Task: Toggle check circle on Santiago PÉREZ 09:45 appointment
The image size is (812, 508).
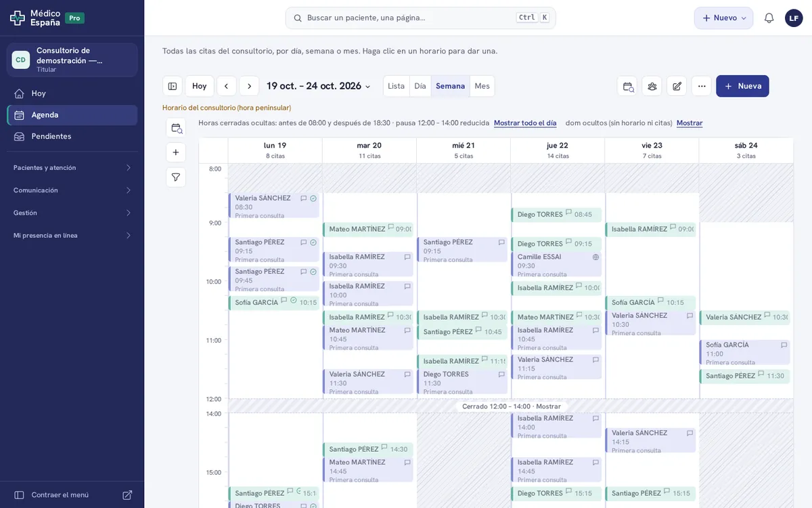Action: [313, 272]
